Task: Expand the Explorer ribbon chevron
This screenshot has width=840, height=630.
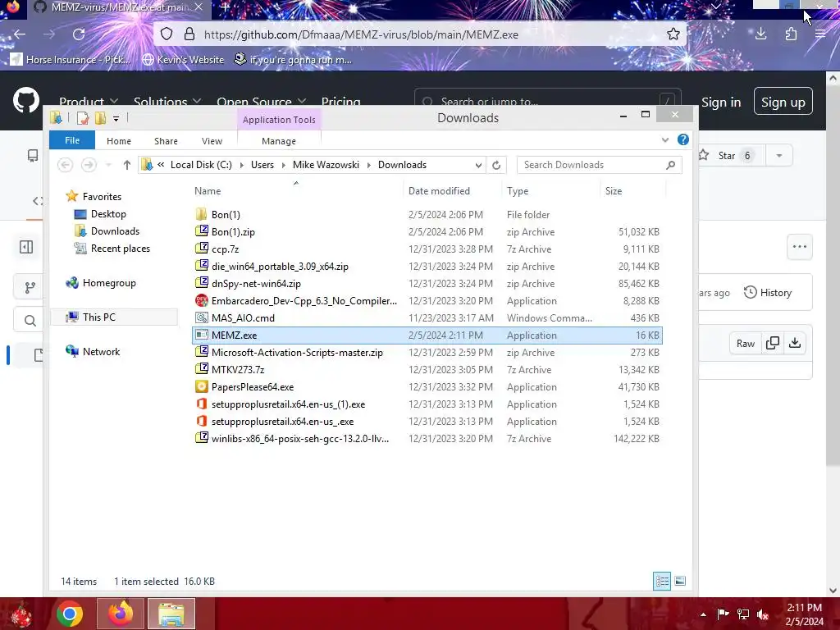Action: coord(664,139)
